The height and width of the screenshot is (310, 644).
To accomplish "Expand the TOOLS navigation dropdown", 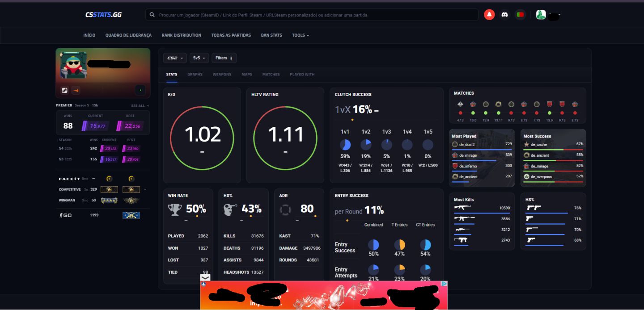I will click(301, 35).
